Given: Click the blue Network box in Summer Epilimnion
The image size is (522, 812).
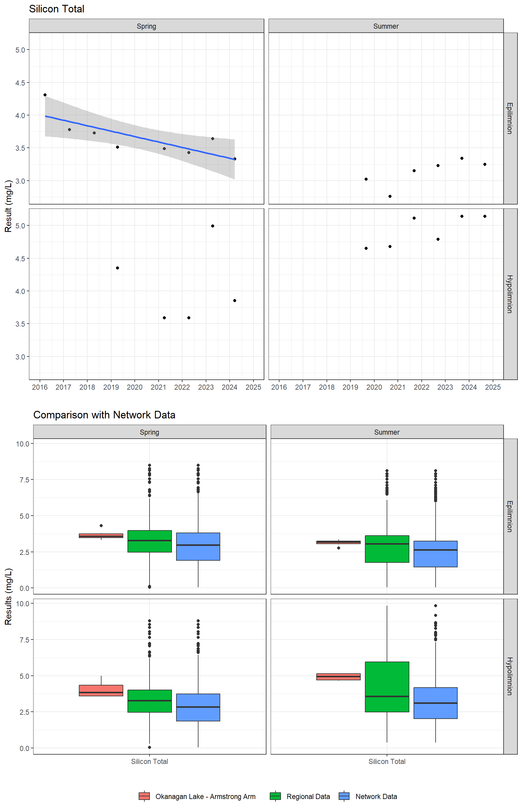Looking at the screenshot, I should (x=436, y=554).
